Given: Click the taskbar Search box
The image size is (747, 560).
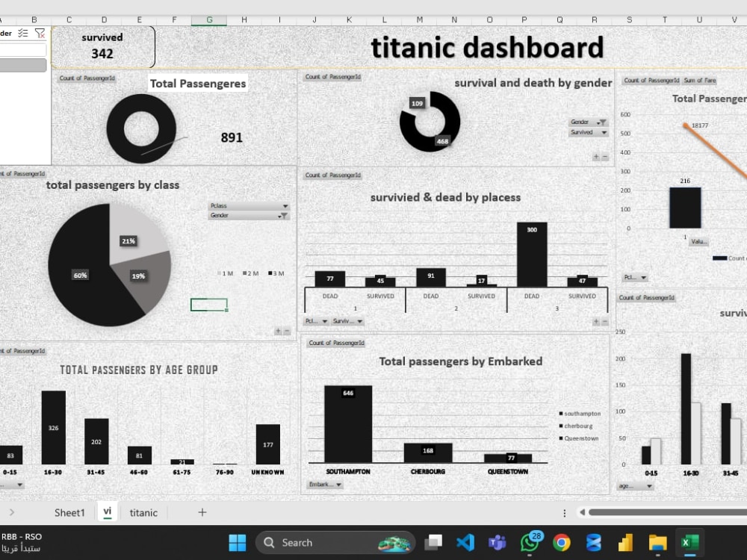Looking at the screenshot, I should (335, 542).
